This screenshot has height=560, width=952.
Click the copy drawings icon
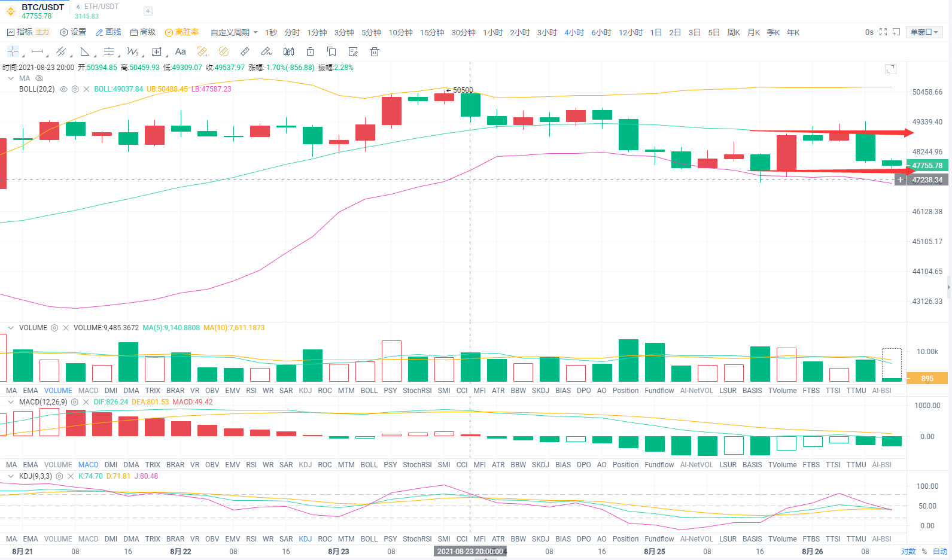point(331,51)
